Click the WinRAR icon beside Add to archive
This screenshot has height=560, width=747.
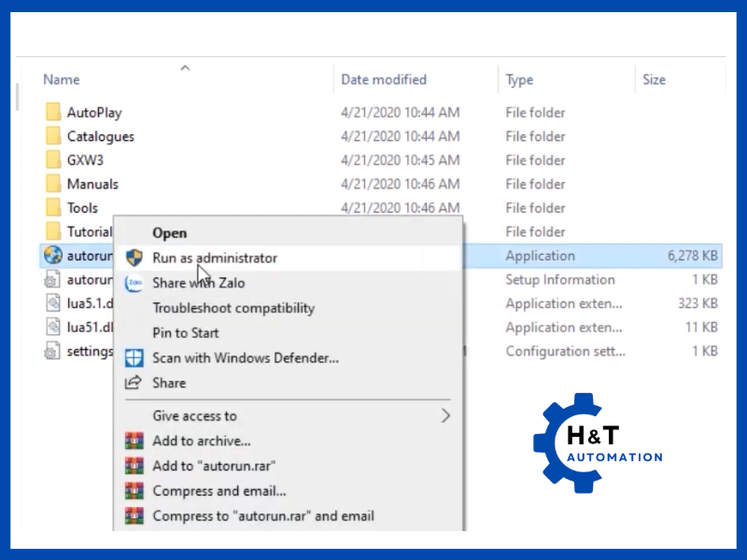(x=134, y=441)
